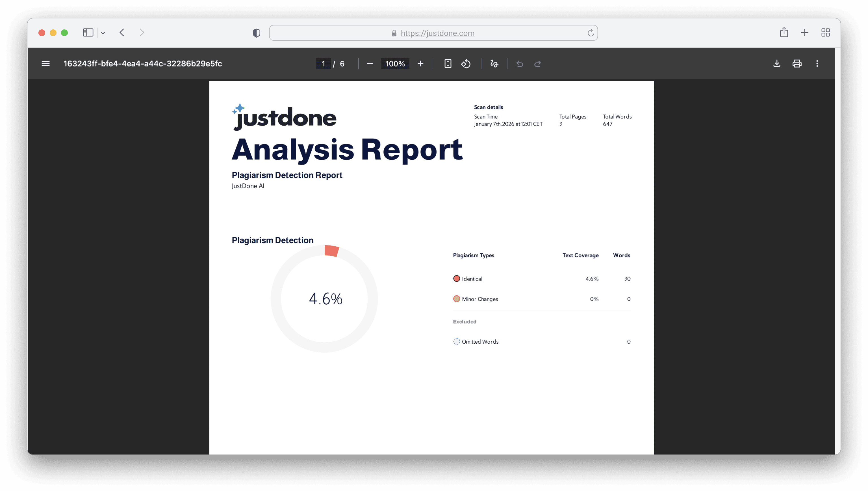This screenshot has width=868, height=491.
Task: Select the draw annotation tool
Action: click(494, 64)
